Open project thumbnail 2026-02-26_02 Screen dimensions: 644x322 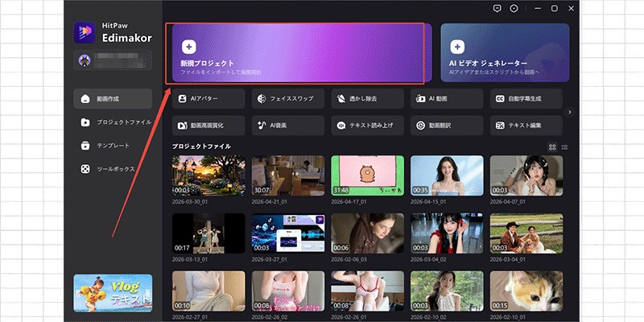pyautogui.click(x=288, y=291)
